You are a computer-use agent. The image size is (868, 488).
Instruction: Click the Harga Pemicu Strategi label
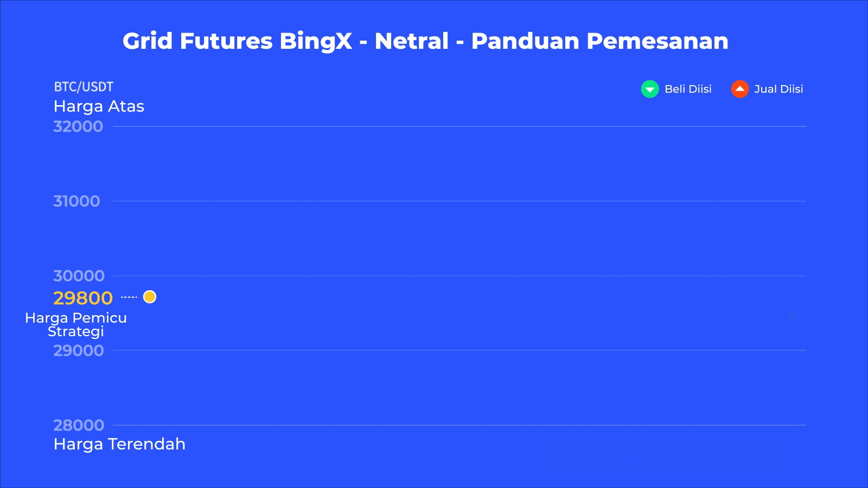[76, 324]
